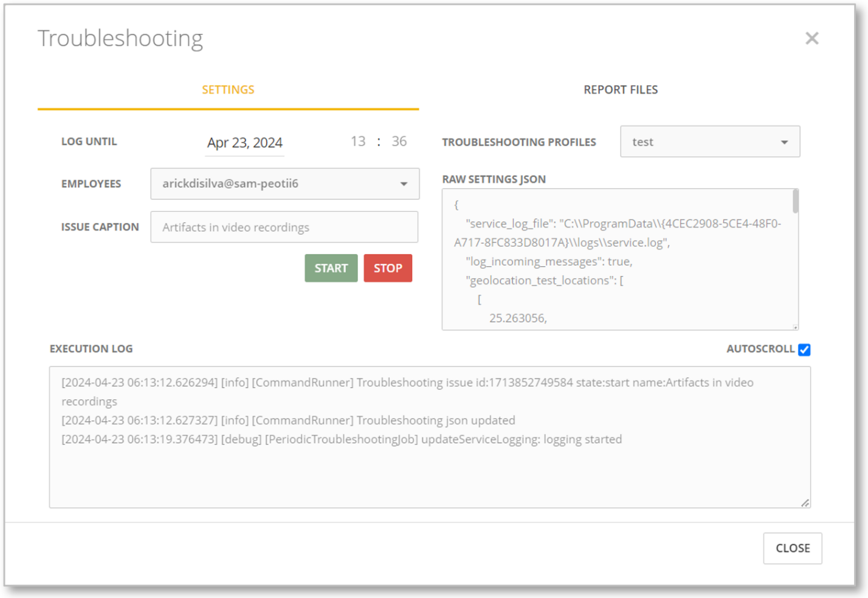The width and height of the screenshot is (868, 598).
Task: Click the "log_incoming_messages": true line
Action: (x=549, y=261)
